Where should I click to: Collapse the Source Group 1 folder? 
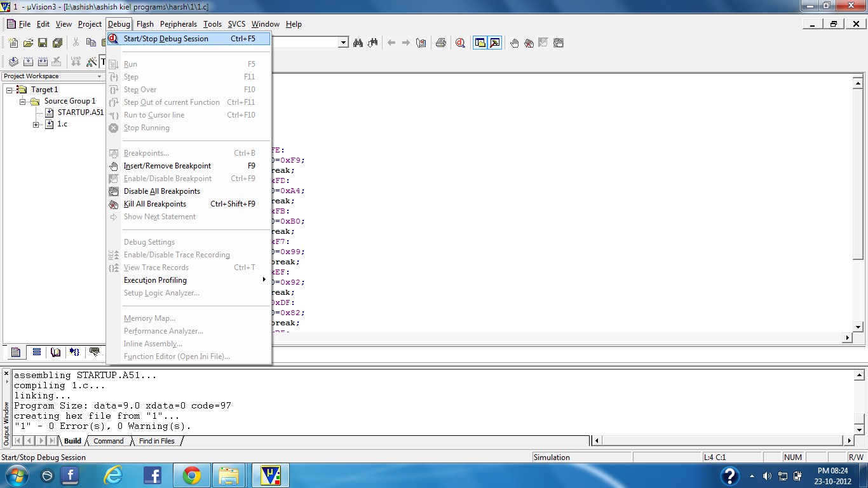23,101
